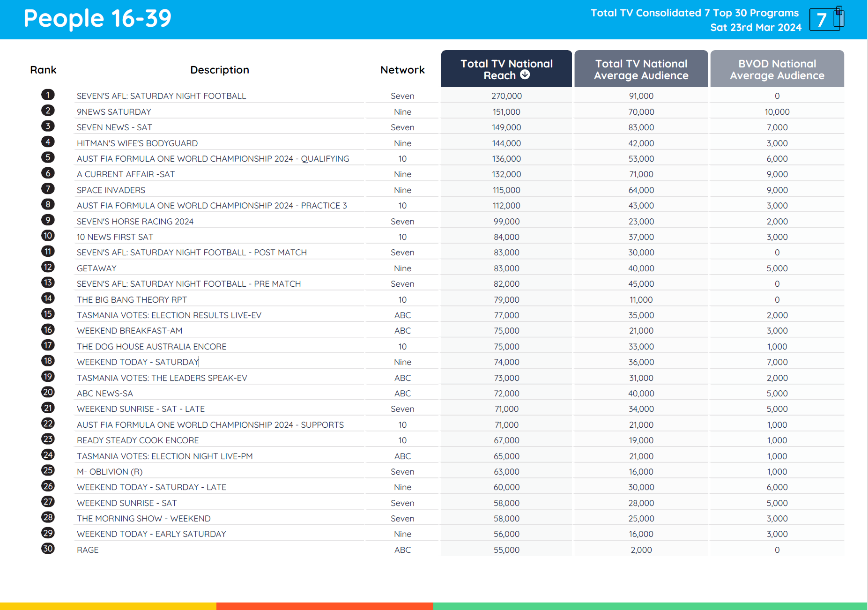Select the rank 10 badge
Viewport: 868px width, 610px height.
pyautogui.click(x=48, y=236)
